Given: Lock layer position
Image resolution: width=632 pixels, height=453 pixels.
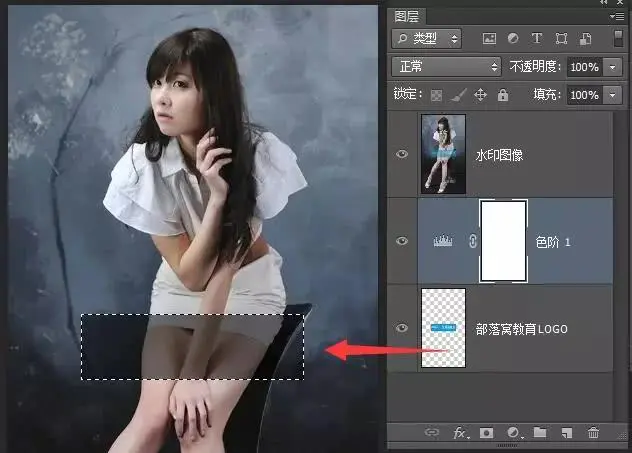Looking at the screenshot, I should [480, 95].
